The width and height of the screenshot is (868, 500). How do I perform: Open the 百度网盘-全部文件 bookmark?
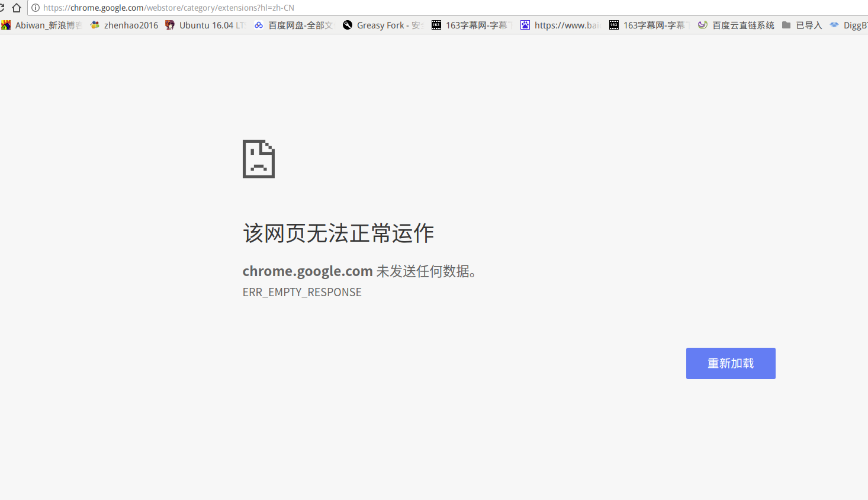click(x=294, y=25)
